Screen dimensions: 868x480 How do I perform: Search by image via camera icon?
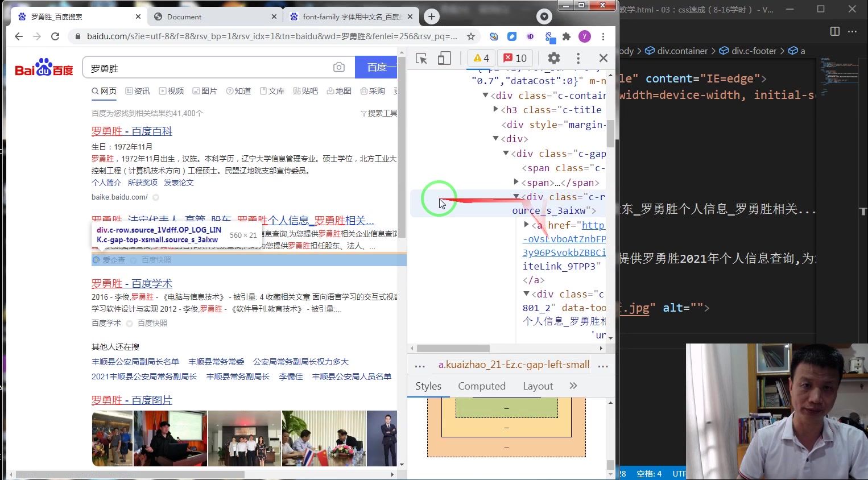tap(339, 67)
